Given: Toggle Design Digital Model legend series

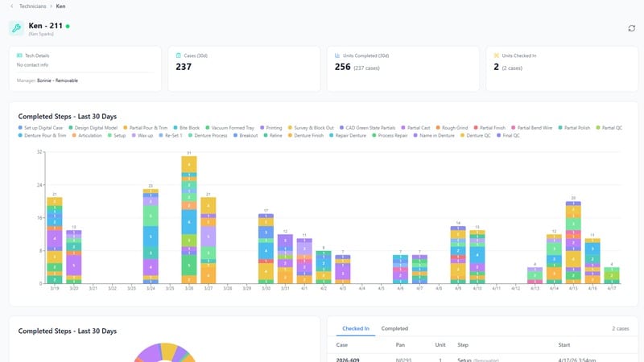Looking at the screenshot, I should [93, 128].
